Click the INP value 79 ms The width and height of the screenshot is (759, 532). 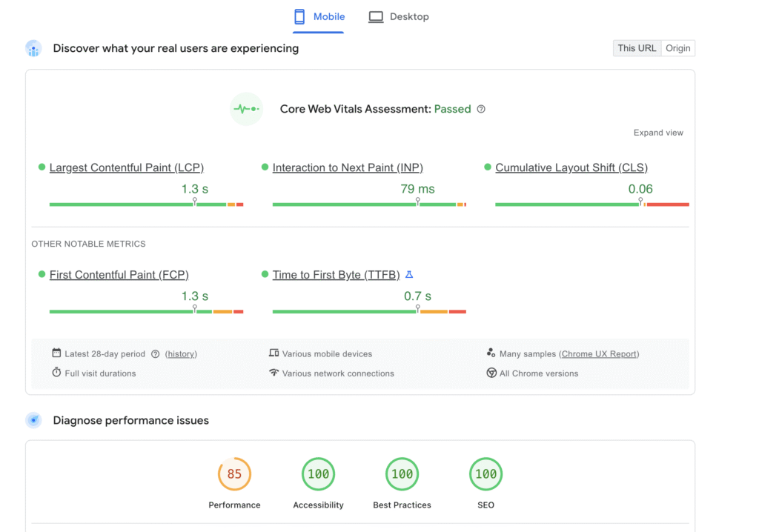[x=417, y=189]
